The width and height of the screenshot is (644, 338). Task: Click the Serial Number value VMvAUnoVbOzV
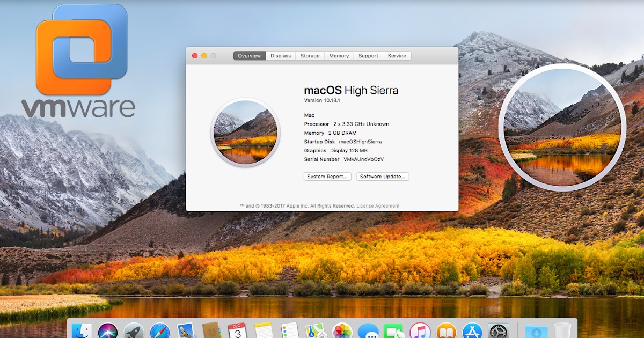364,159
